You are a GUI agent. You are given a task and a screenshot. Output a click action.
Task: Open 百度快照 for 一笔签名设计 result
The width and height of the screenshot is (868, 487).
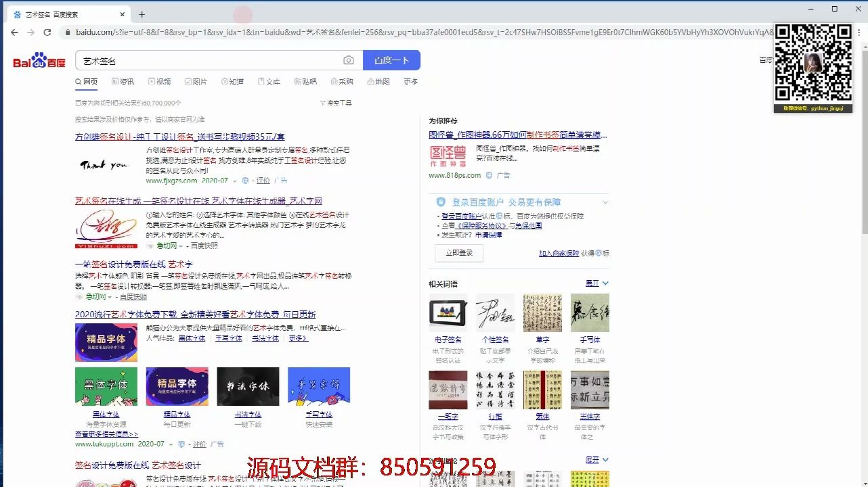(x=133, y=297)
